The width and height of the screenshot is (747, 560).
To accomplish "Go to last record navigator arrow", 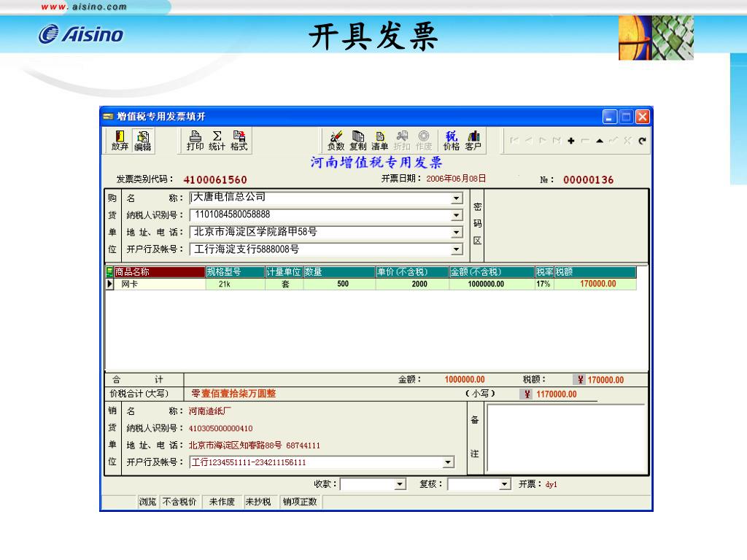I will click(557, 141).
